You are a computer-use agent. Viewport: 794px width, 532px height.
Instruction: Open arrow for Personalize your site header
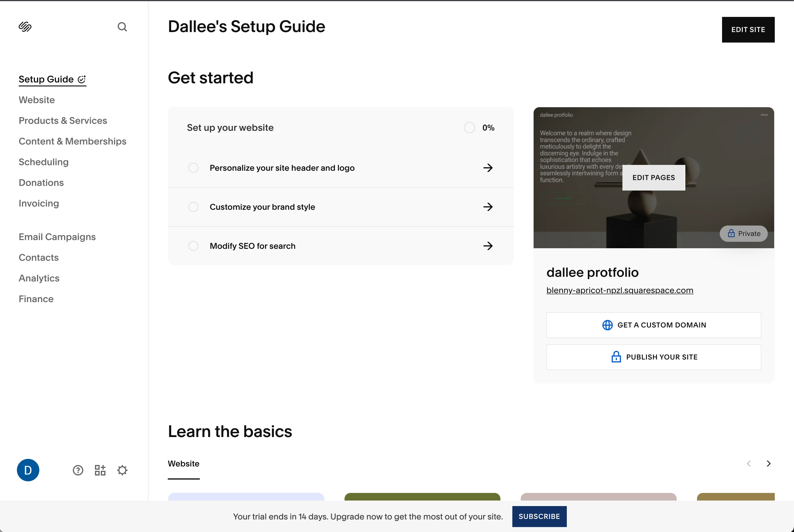(x=488, y=168)
